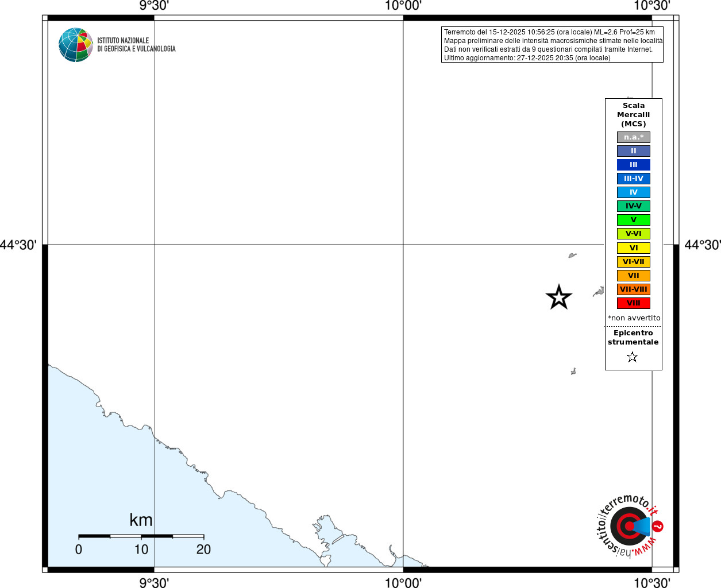The image size is (721, 588).
Task: Select the red VIII legend swatch
Action: [x=634, y=303]
